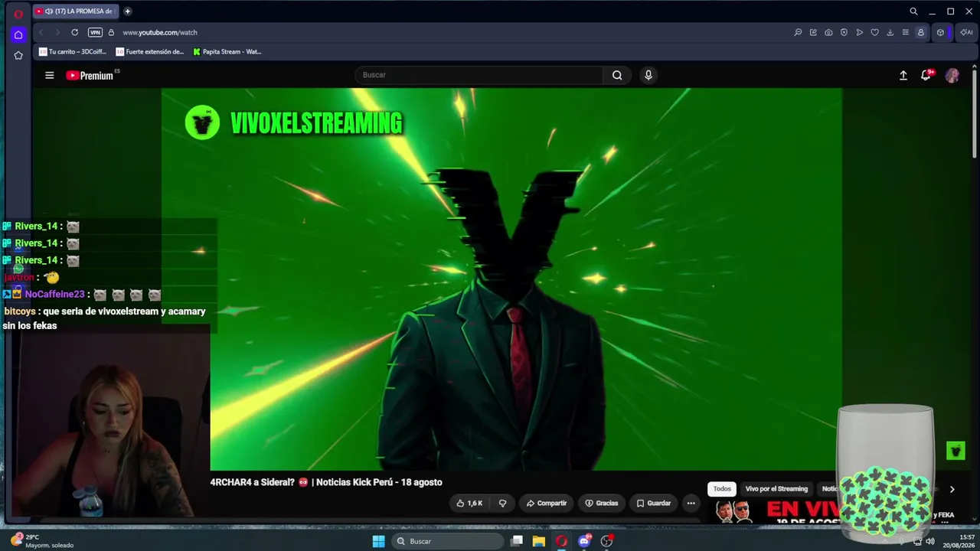Open the Opera AI assistant button
Viewport: 980px width, 551px height.
(966, 32)
